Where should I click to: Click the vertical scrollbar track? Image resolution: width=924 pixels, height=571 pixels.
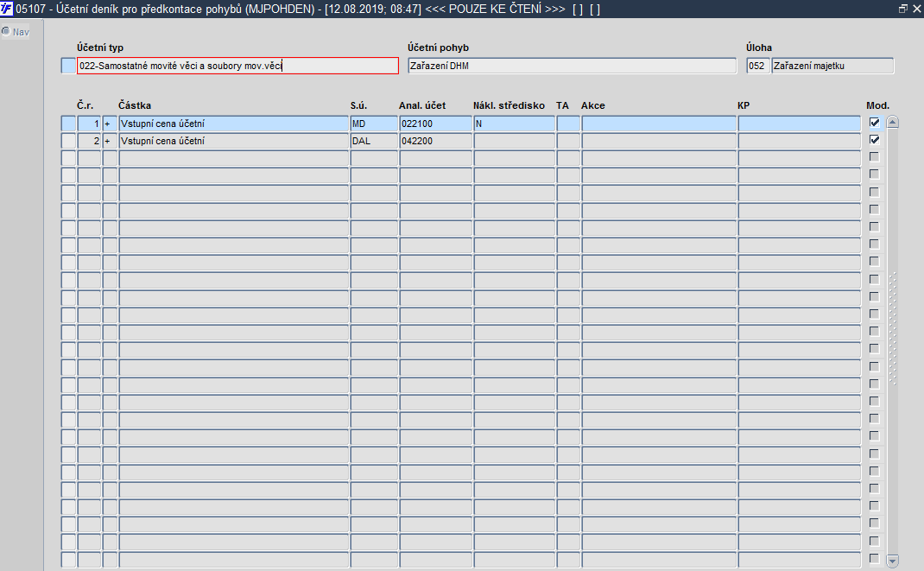point(892,342)
